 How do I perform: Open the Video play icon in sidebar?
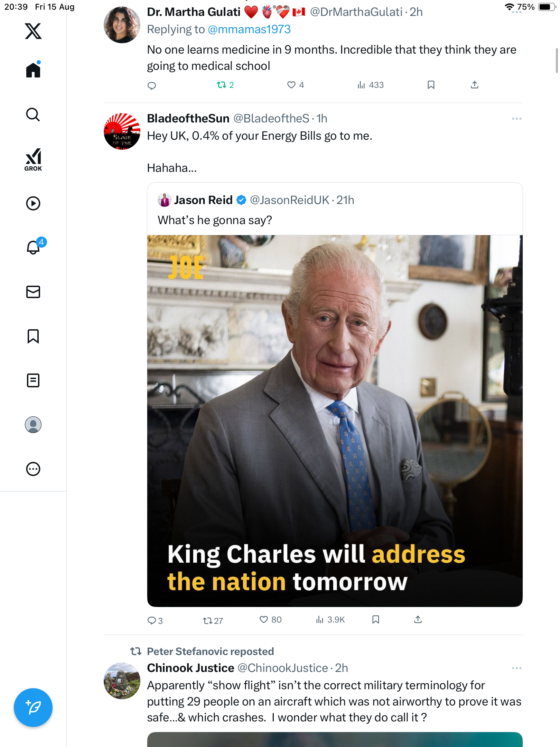pos(33,203)
